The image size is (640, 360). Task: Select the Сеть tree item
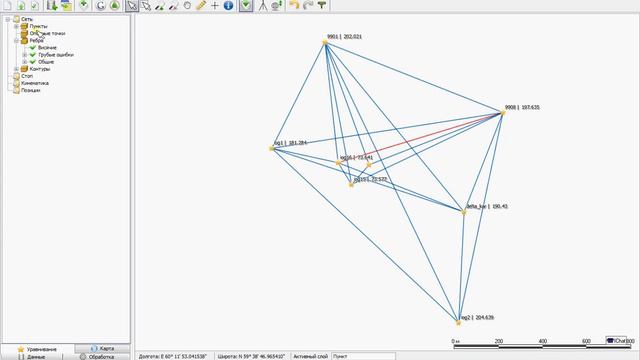tap(27, 19)
